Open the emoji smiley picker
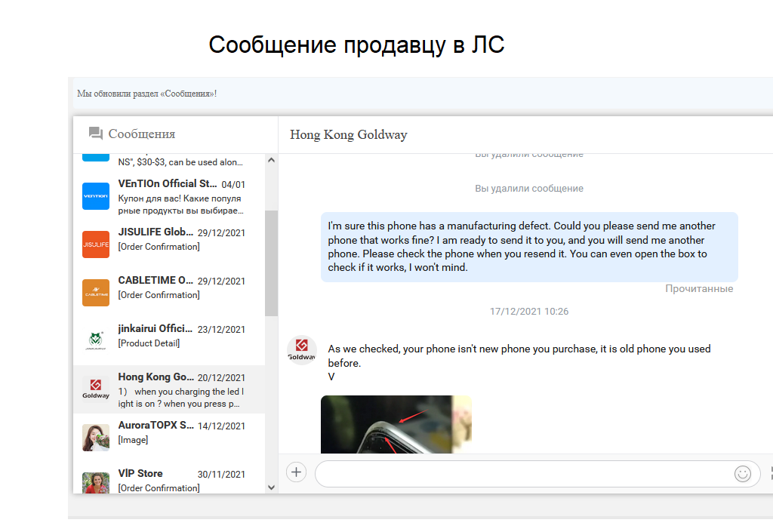 (x=743, y=474)
